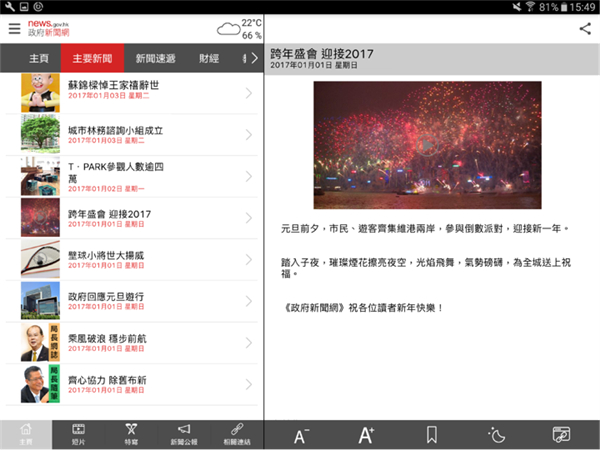Toggle night reading mode moon icon

coord(497,435)
